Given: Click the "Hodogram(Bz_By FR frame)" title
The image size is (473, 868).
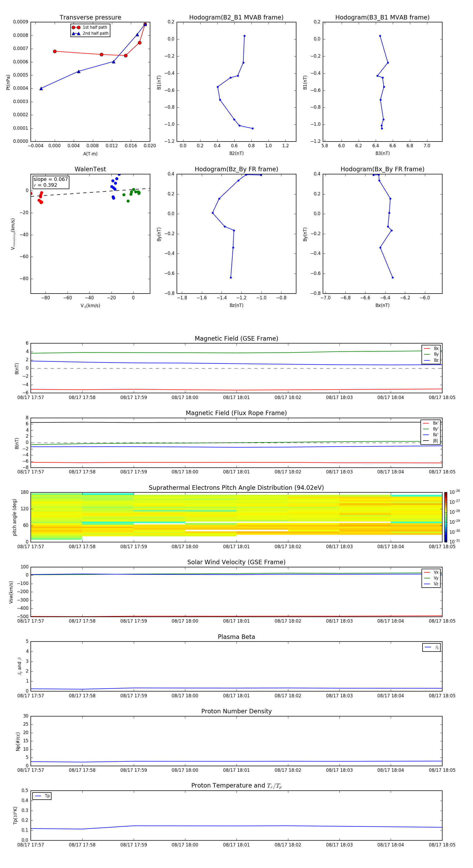Looking at the screenshot, I should click(x=236, y=169).
